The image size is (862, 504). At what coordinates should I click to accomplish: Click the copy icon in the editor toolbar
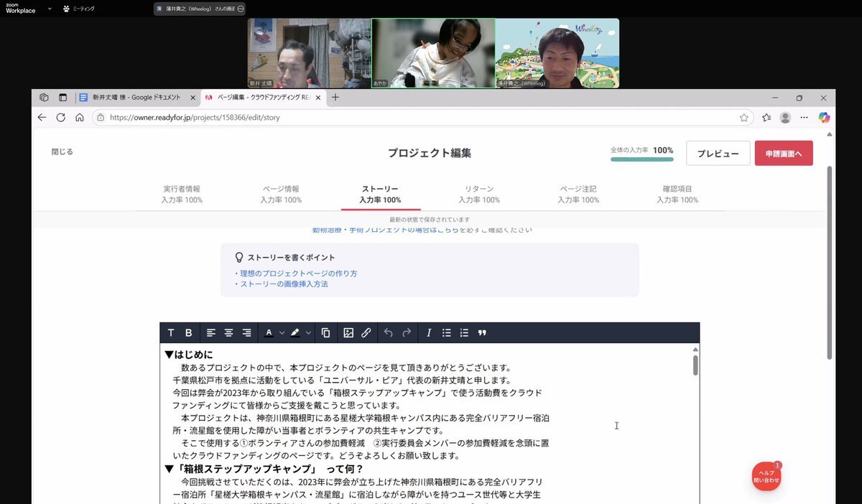click(x=326, y=332)
